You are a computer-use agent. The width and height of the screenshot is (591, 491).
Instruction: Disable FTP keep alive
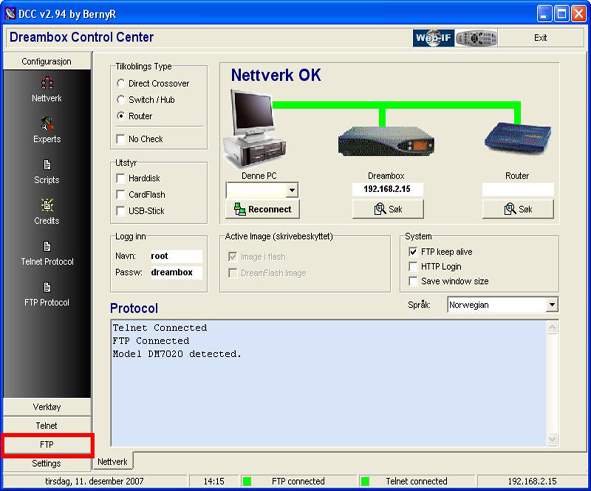(413, 252)
